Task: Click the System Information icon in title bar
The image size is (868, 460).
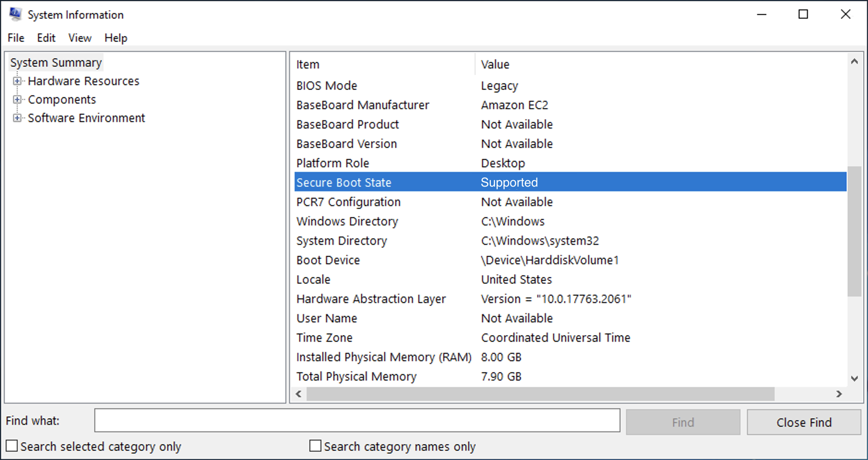Action: (15, 14)
